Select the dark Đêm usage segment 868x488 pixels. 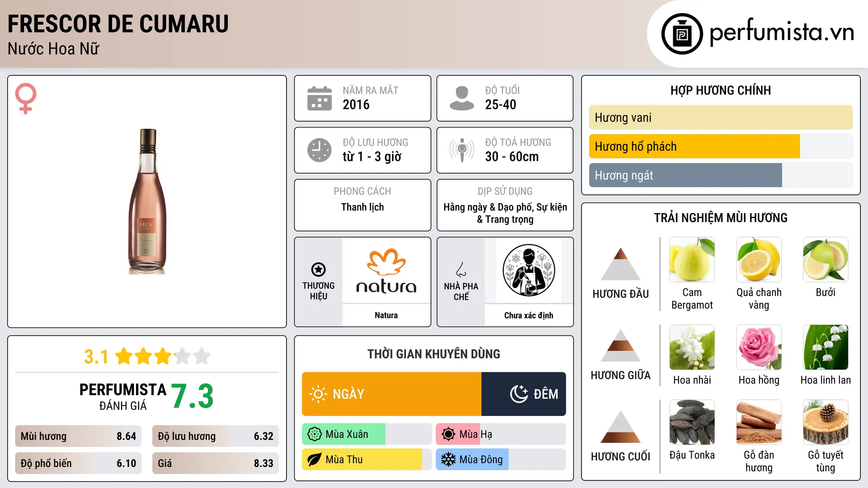pyautogui.click(x=523, y=394)
